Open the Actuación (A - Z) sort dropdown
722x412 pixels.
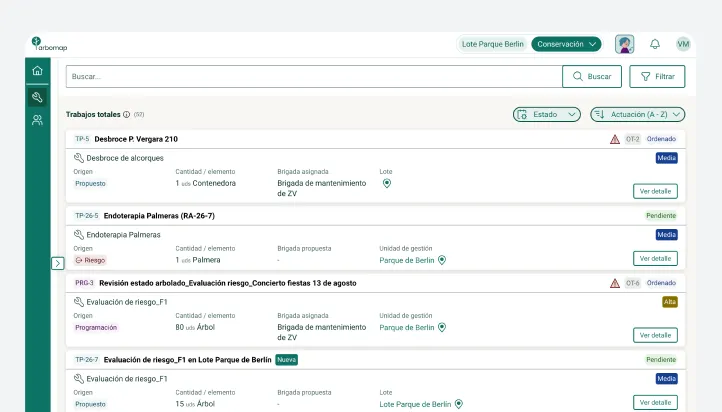click(x=638, y=115)
